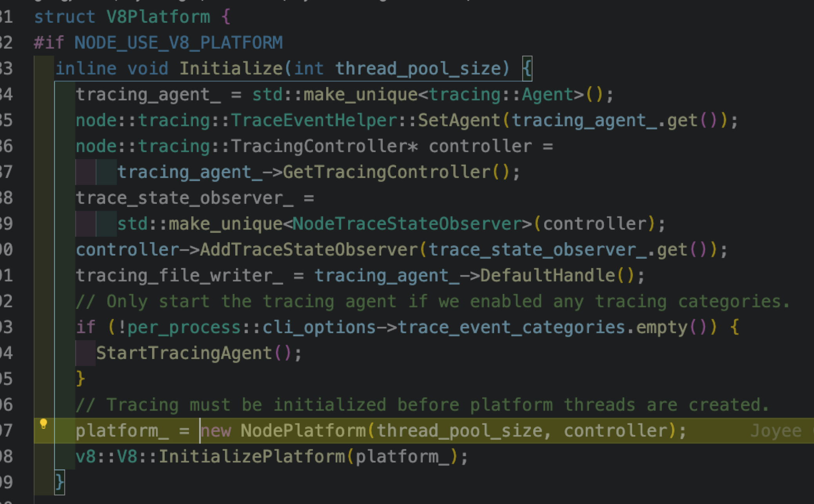The width and height of the screenshot is (814, 504).
Task: Click 'struct V8Platform' declaration text
Action: pyautogui.click(x=122, y=17)
